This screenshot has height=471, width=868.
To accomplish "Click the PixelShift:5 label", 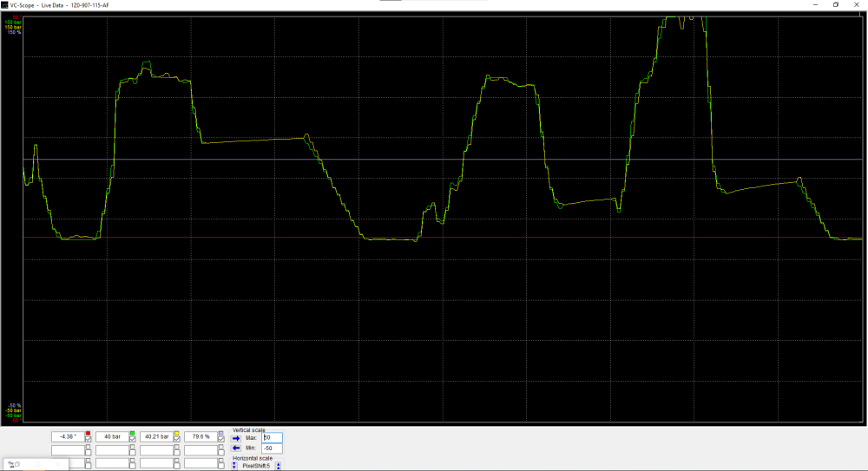I will pos(256,466).
